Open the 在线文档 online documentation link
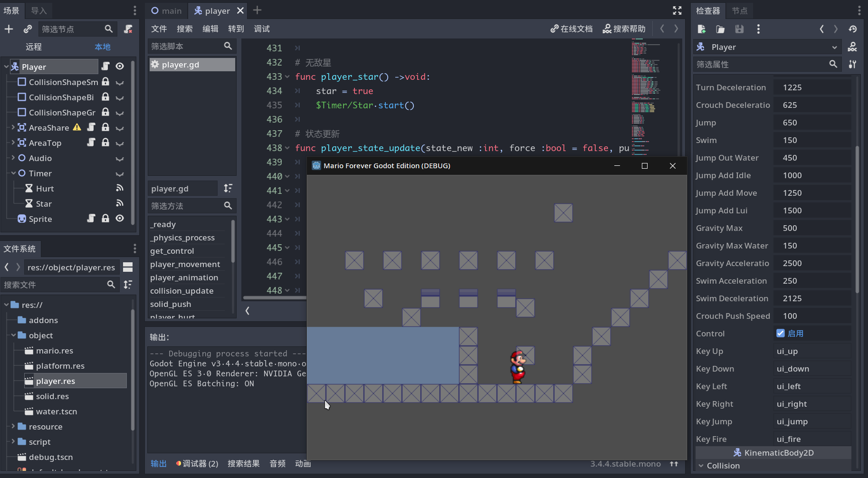 pos(572,29)
